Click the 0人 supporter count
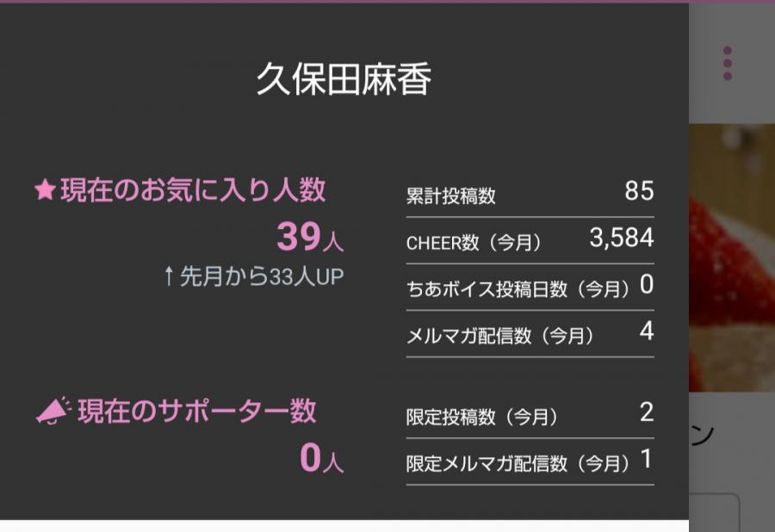The width and height of the screenshot is (775, 532). tap(321, 459)
